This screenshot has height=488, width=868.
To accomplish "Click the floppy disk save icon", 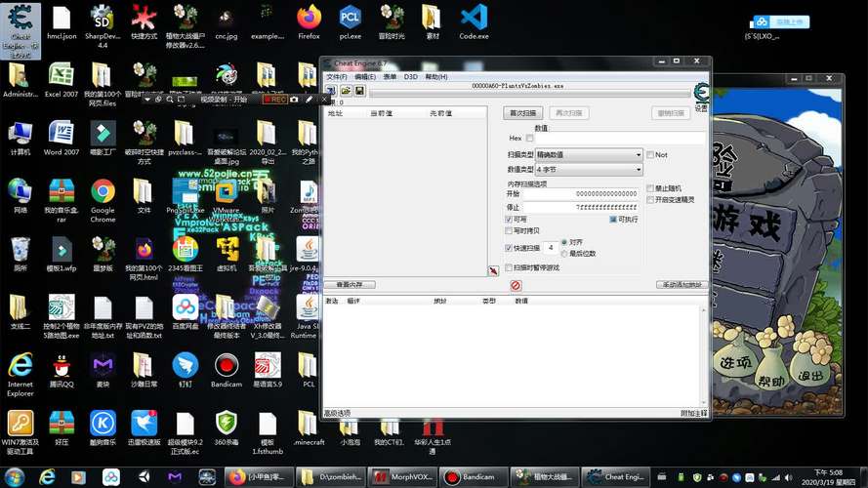I will click(x=359, y=91).
